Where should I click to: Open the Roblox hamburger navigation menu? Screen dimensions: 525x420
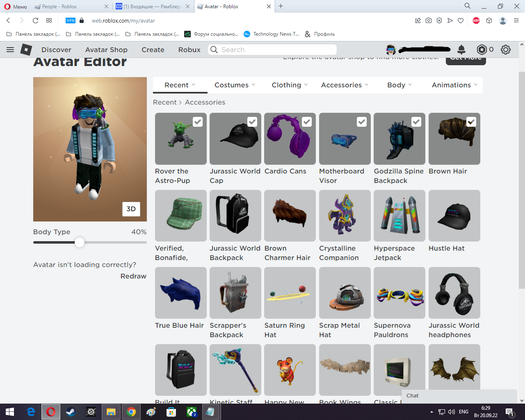click(x=10, y=50)
